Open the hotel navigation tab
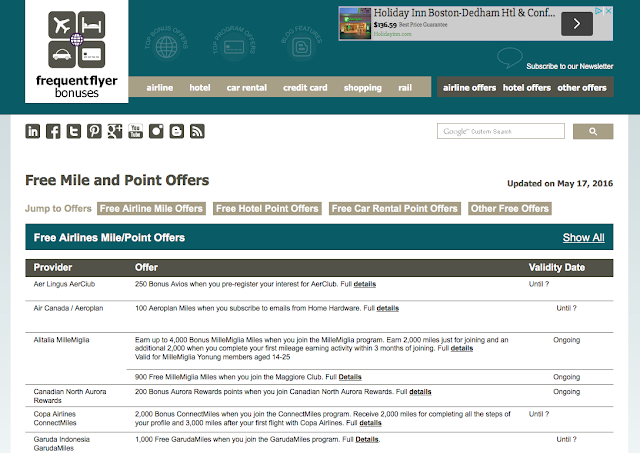The height and width of the screenshot is (453, 640). pos(201,87)
